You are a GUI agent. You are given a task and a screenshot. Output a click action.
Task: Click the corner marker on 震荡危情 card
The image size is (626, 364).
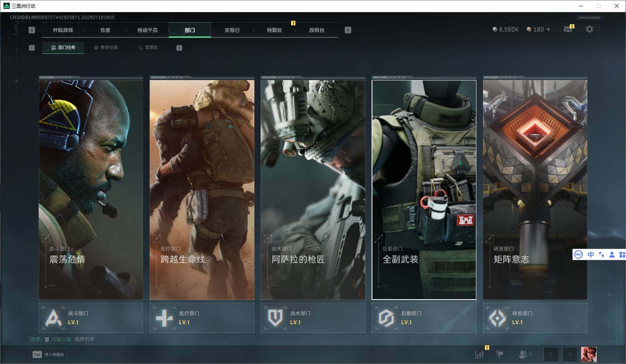click(45, 238)
